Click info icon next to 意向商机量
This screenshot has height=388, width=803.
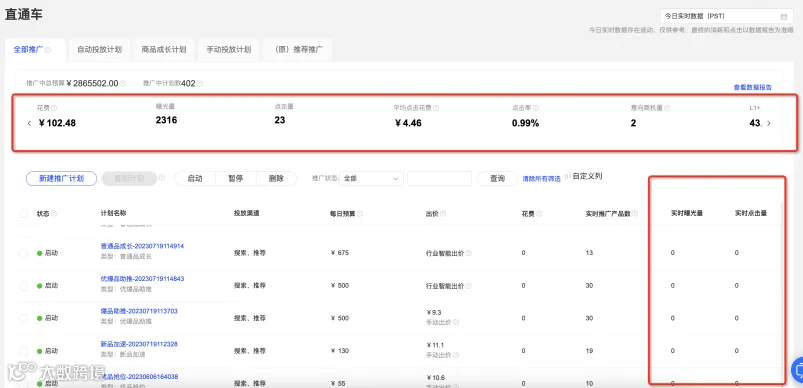pos(667,108)
